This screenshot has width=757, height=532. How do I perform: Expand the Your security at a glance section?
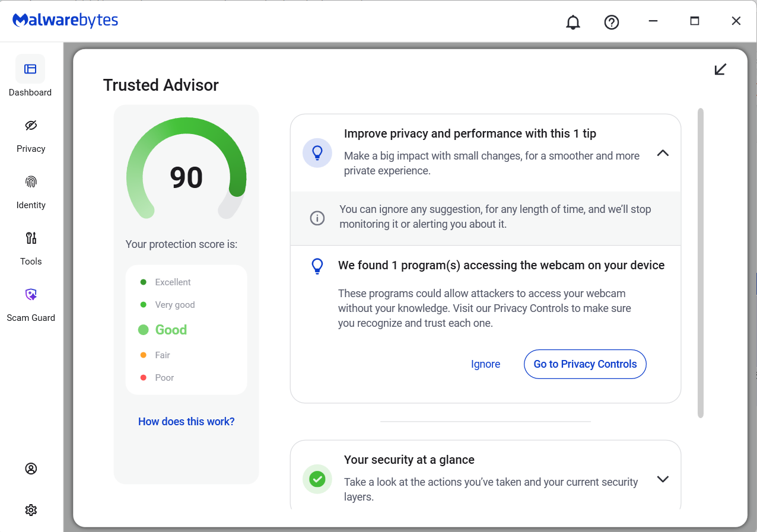663,479
